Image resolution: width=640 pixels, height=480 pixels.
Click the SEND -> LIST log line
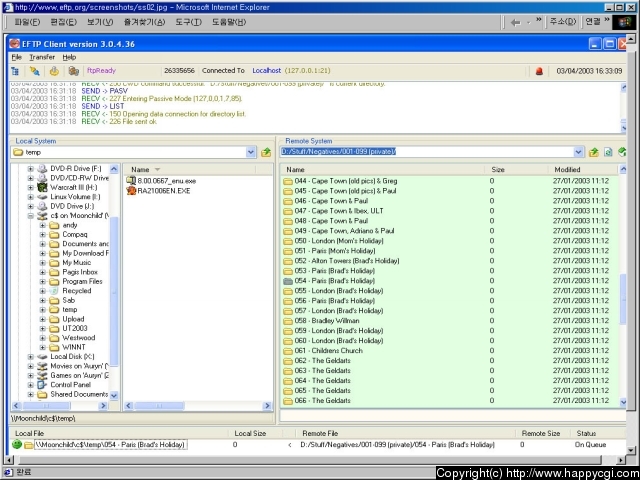point(102,106)
